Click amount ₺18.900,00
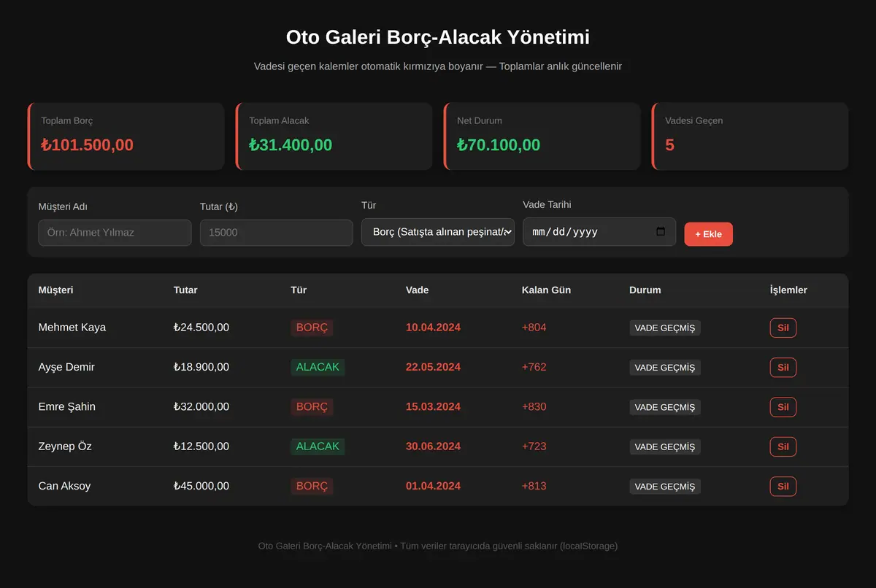This screenshot has height=588, width=876. [201, 367]
